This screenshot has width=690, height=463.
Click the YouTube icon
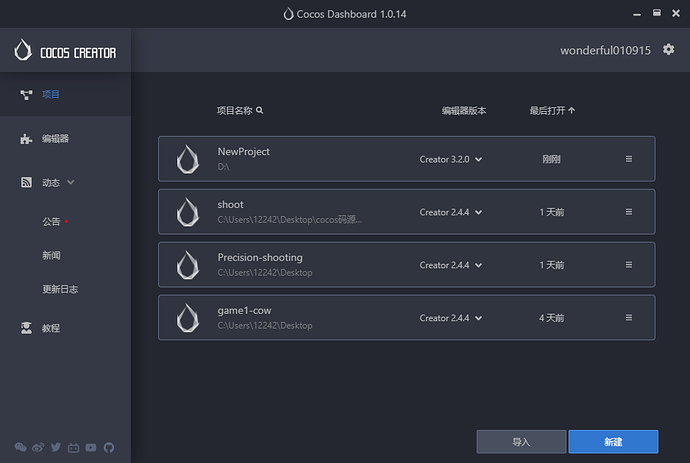pos(91,447)
